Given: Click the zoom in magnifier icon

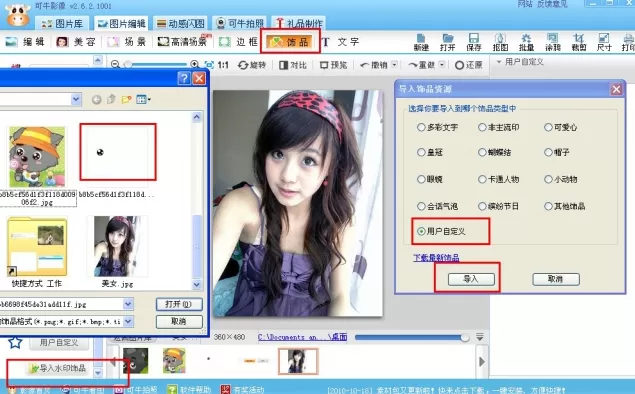Looking at the screenshot, I should coord(195,64).
